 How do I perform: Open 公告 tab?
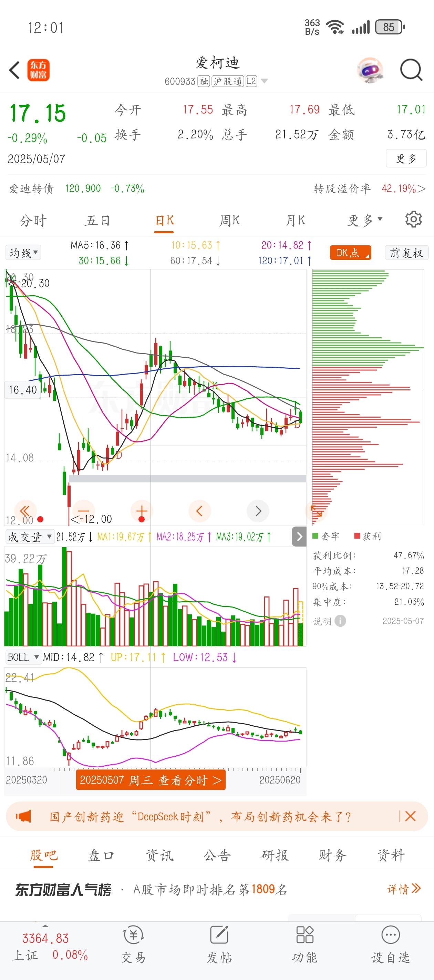(217, 855)
